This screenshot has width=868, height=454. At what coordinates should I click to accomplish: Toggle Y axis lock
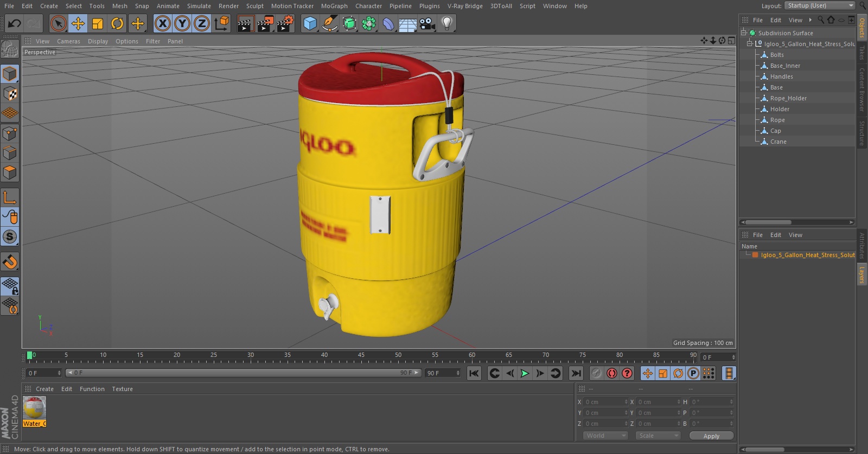click(x=182, y=23)
